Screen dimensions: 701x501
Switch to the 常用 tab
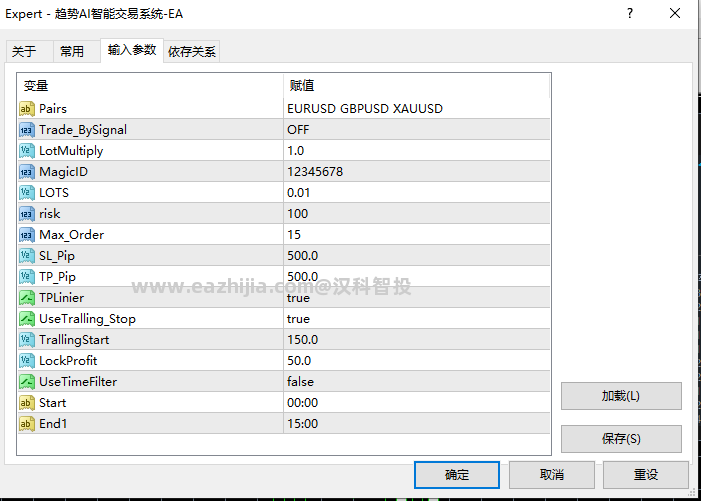click(76, 51)
